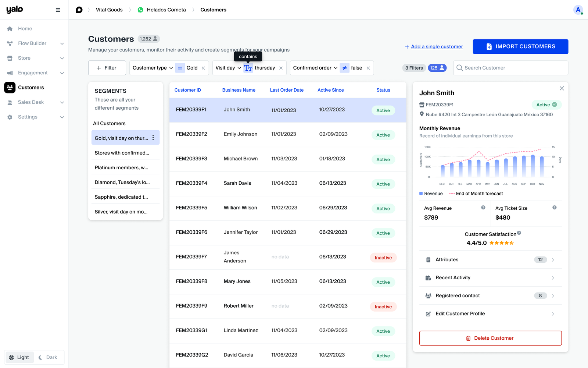Screen dimensions: 588x368
Task: Expand the Flow Builder menu chevron
Action: [x=62, y=43]
